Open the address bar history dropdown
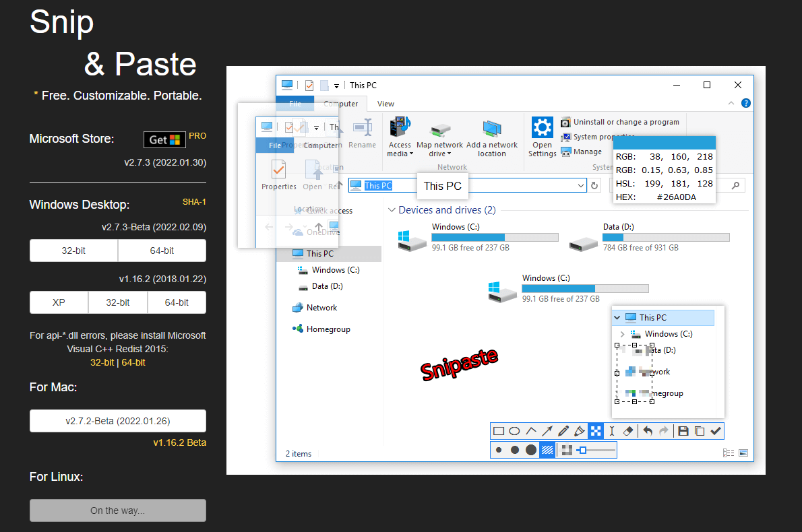 [580, 185]
